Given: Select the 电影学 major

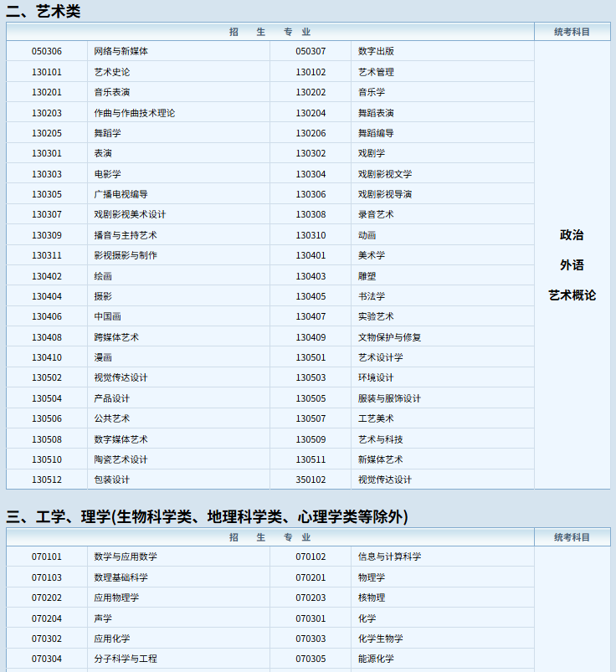Looking at the screenshot, I should tap(108, 174).
